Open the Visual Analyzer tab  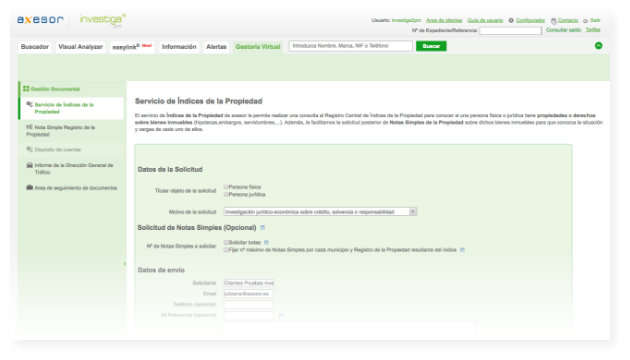(80, 47)
